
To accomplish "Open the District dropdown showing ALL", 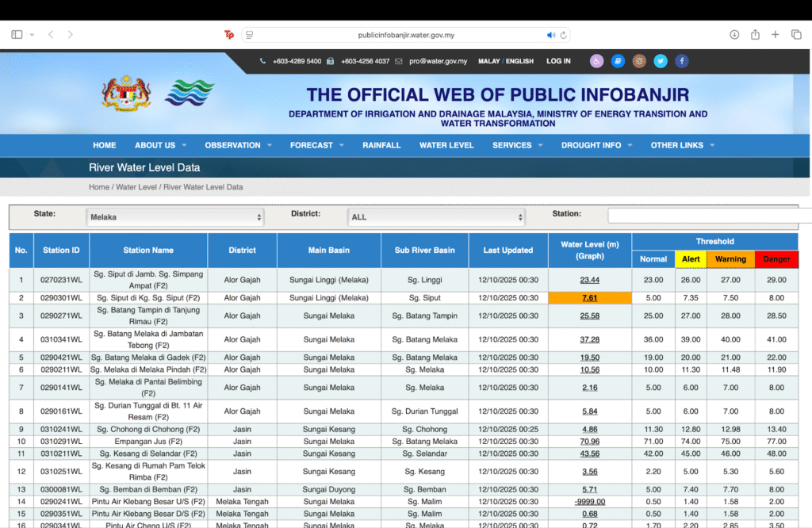I will pos(436,216).
